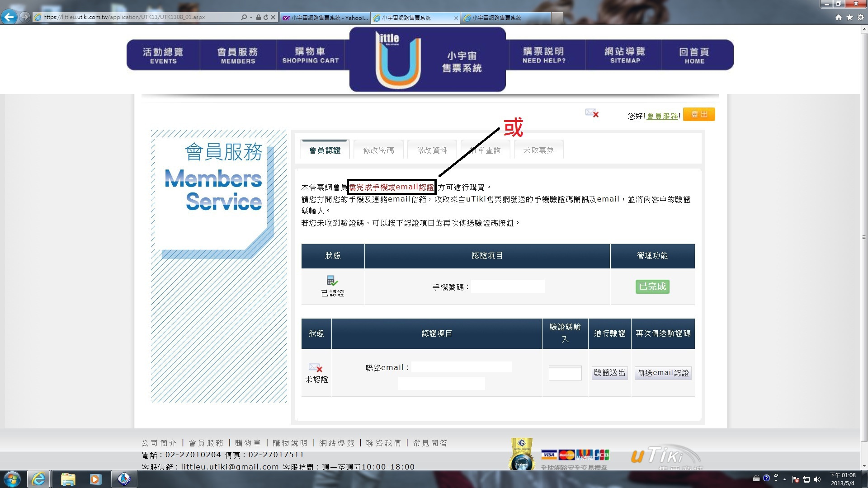Click the orange 登出 logout button
This screenshot has width=868, height=488.
[699, 114]
